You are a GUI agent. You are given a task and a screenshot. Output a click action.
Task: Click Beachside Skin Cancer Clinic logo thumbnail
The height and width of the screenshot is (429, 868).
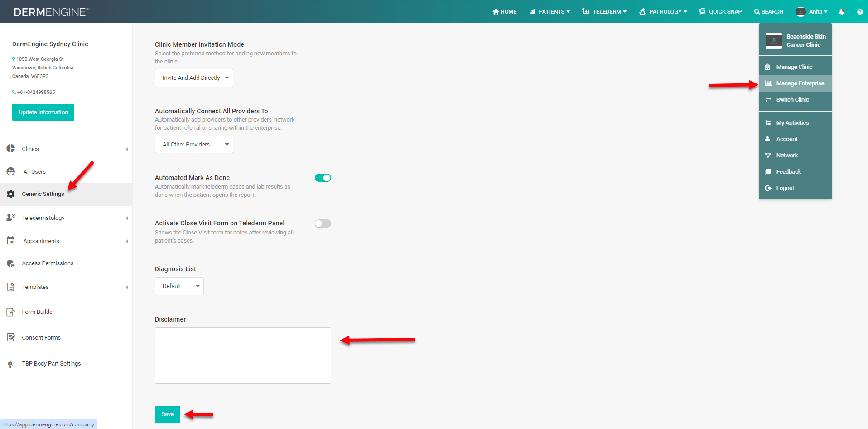[x=774, y=41]
